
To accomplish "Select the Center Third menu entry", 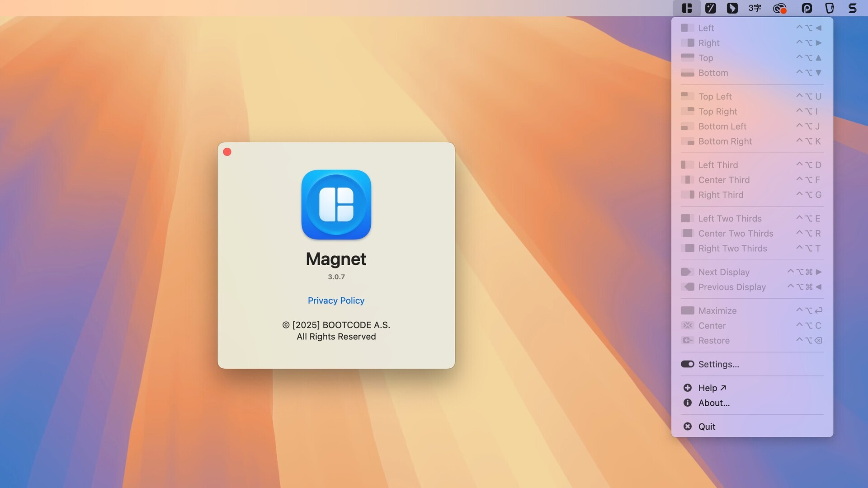I will (x=752, y=180).
